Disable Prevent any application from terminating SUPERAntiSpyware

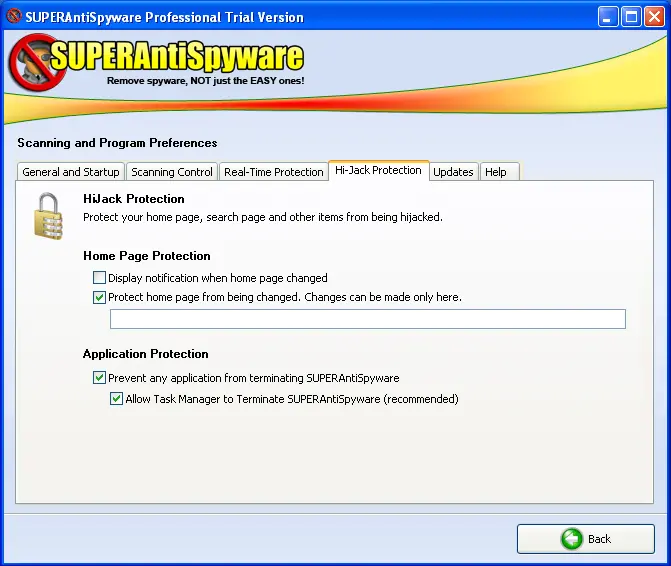click(x=99, y=378)
